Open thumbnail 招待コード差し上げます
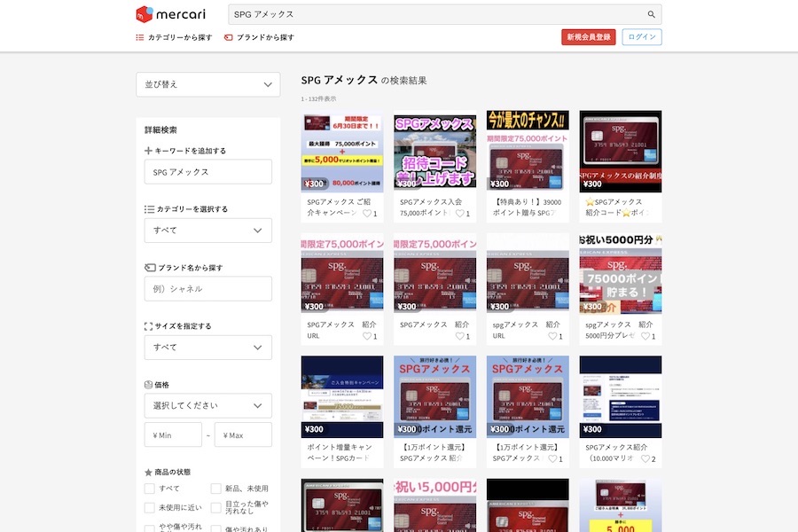Viewport: 798px width, 532px height. 434,152
